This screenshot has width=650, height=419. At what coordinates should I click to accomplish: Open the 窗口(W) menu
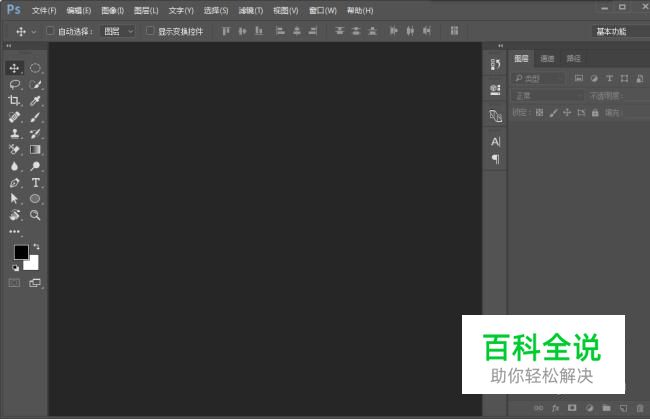(x=323, y=11)
